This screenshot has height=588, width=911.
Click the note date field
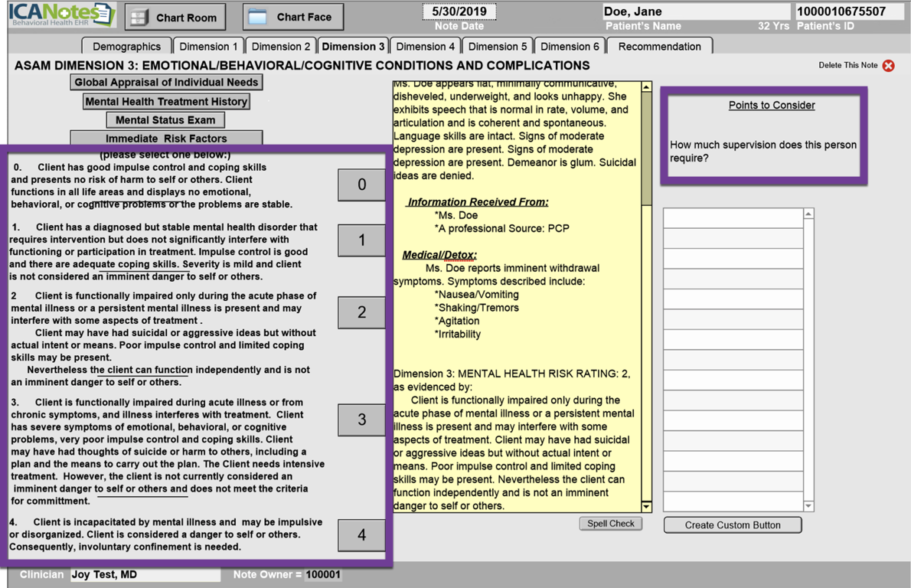459,12
